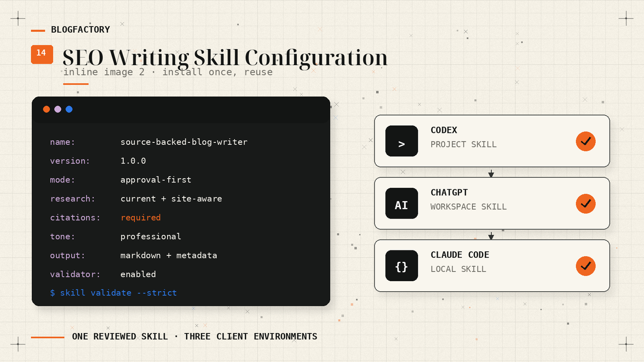Click the orange dot in terminal title bar
The height and width of the screenshot is (362, 644).
click(46, 109)
